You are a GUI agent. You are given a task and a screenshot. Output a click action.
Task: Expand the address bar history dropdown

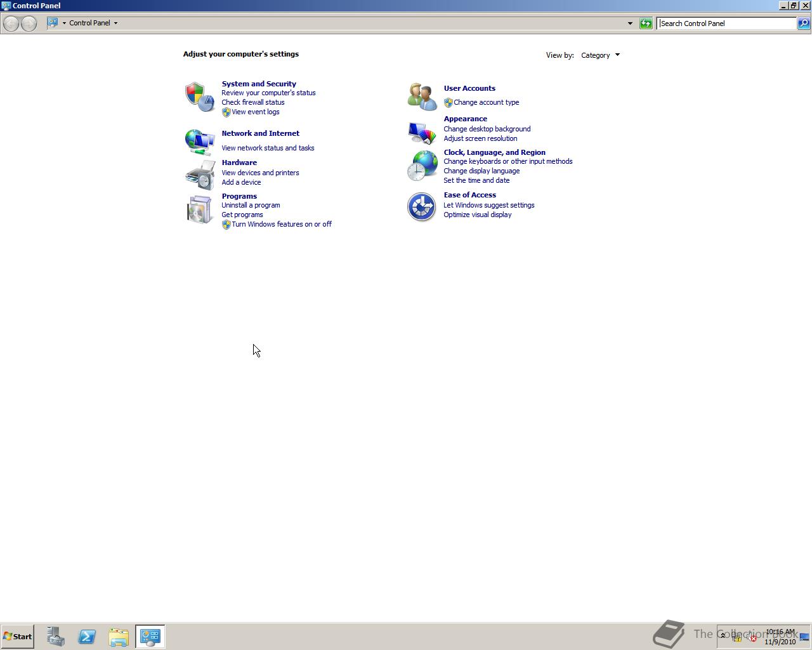[x=630, y=23]
